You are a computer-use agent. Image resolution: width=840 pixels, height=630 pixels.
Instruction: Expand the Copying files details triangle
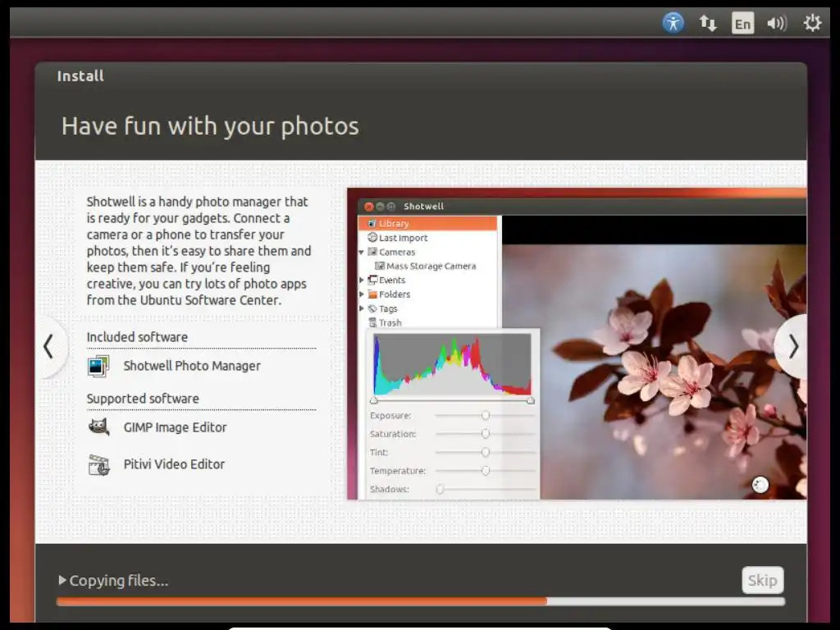coord(62,580)
